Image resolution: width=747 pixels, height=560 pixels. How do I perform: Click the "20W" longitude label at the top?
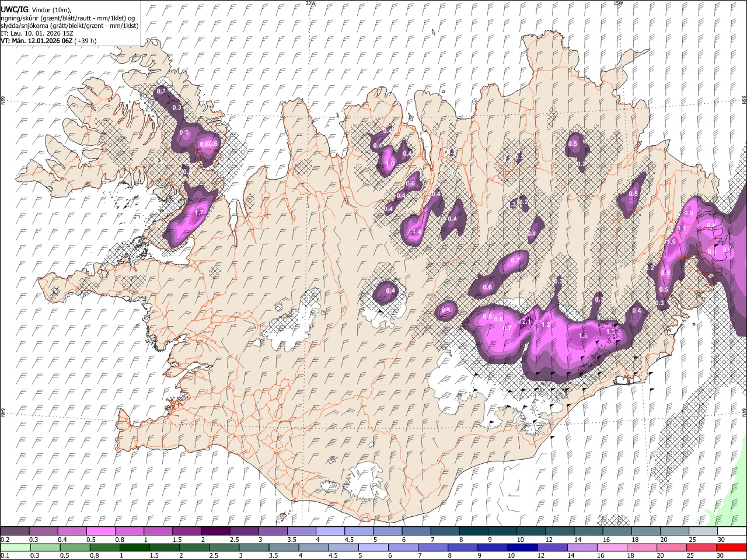310,3
